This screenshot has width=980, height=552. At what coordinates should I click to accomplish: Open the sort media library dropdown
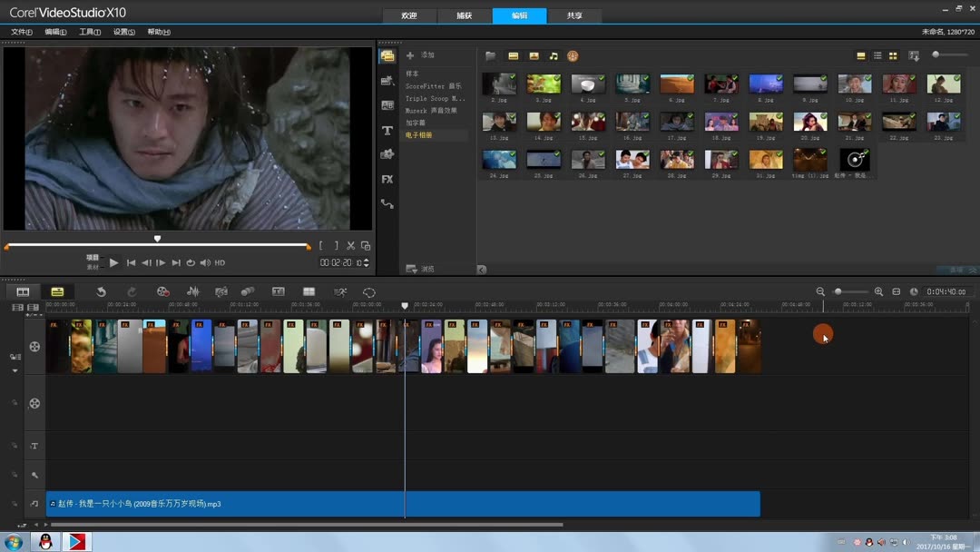point(914,56)
